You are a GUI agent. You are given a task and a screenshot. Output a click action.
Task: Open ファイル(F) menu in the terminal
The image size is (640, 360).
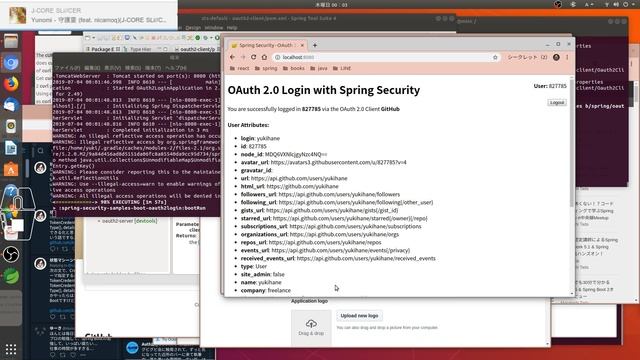coord(67,68)
